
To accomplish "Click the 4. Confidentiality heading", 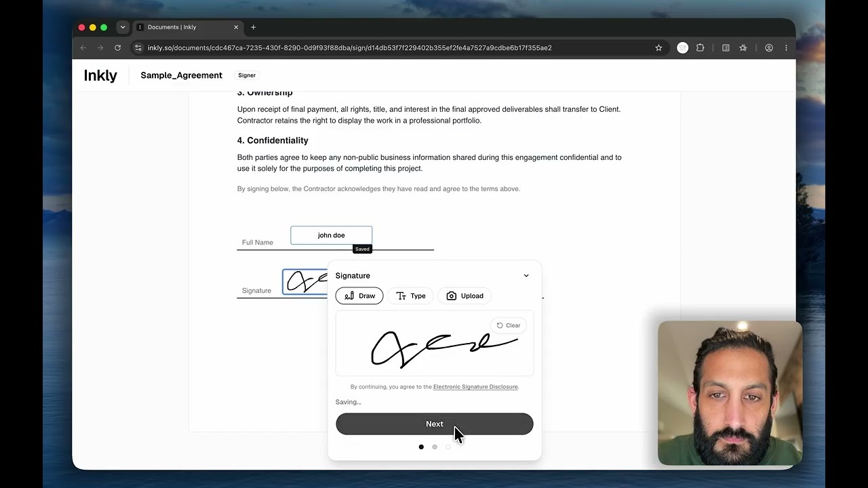I will tap(273, 140).
